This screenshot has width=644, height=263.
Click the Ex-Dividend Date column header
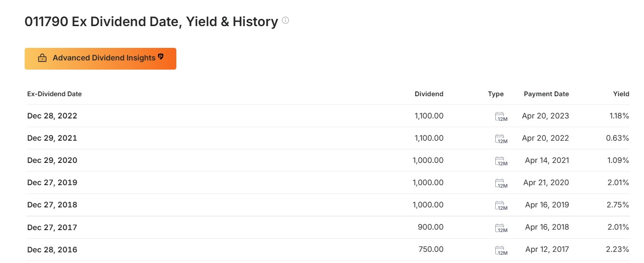click(x=55, y=94)
